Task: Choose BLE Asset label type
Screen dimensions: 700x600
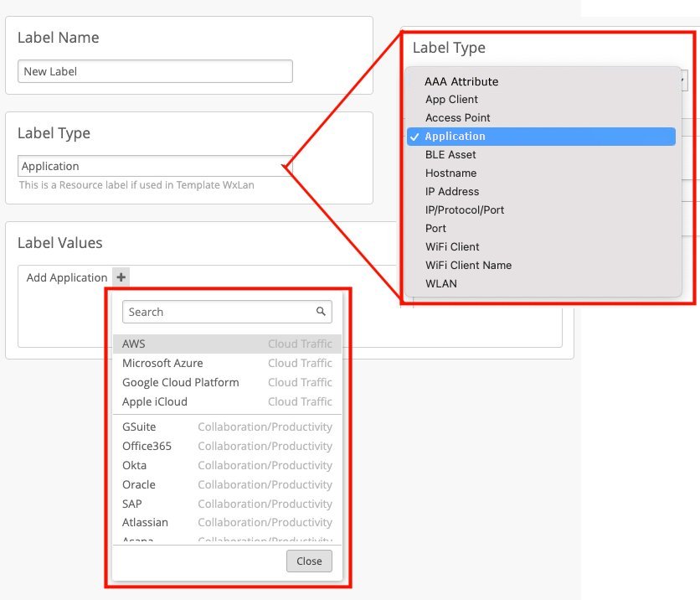Action: click(x=450, y=154)
